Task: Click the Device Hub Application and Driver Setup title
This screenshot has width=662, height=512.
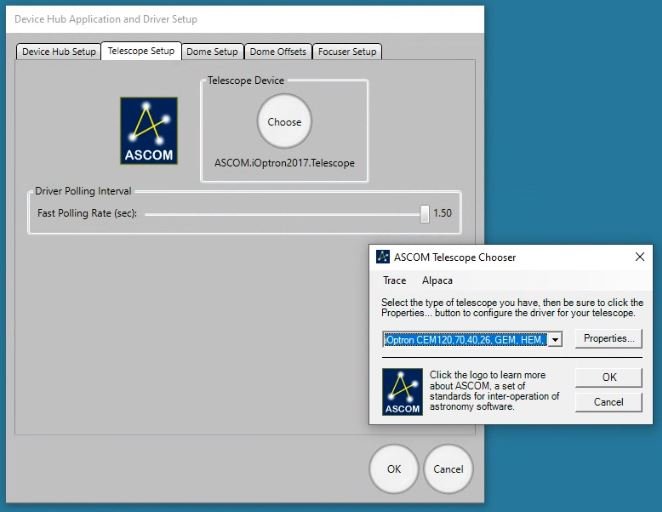Action: 106,19
